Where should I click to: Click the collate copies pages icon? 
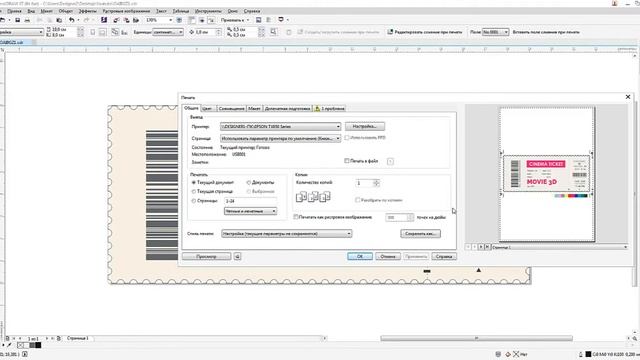(313, 197)
